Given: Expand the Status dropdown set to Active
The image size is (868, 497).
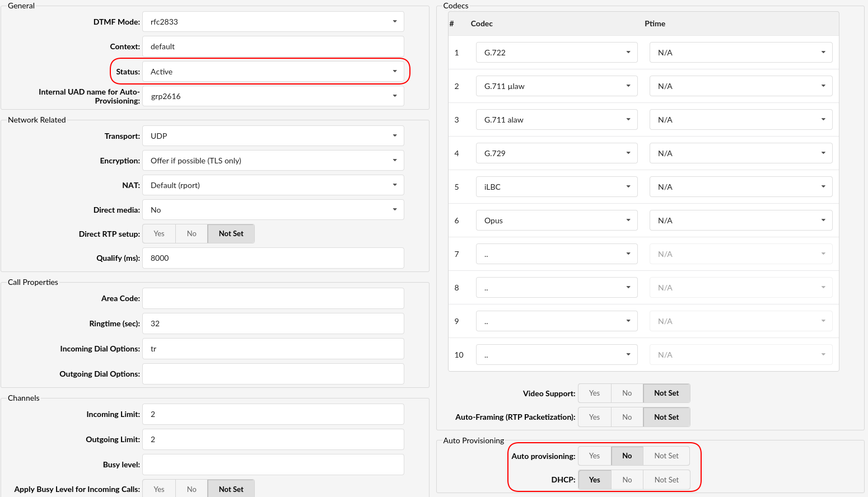Looking at the screenshot, I should [273, 72].
